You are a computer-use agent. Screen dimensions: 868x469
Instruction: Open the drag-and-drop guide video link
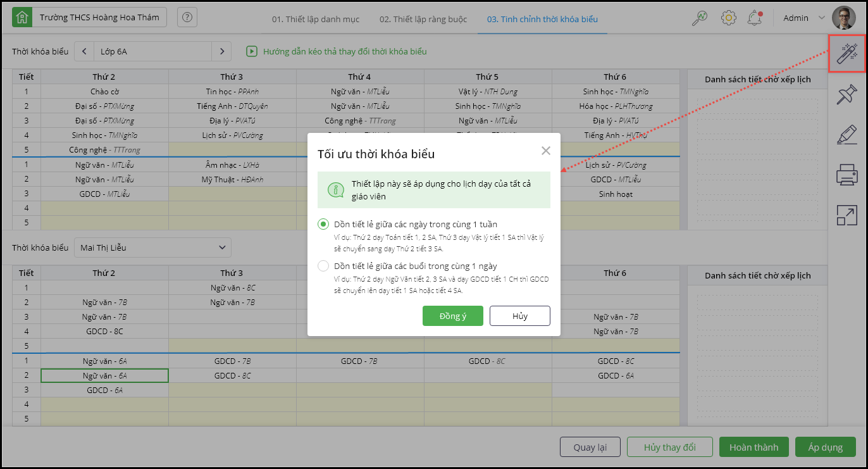coord(345,51)
